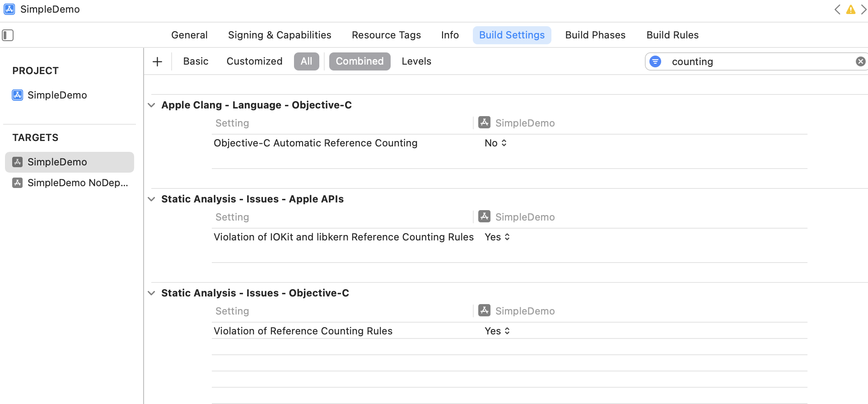
Task: Open the General tab
Action: pos(189,35)
